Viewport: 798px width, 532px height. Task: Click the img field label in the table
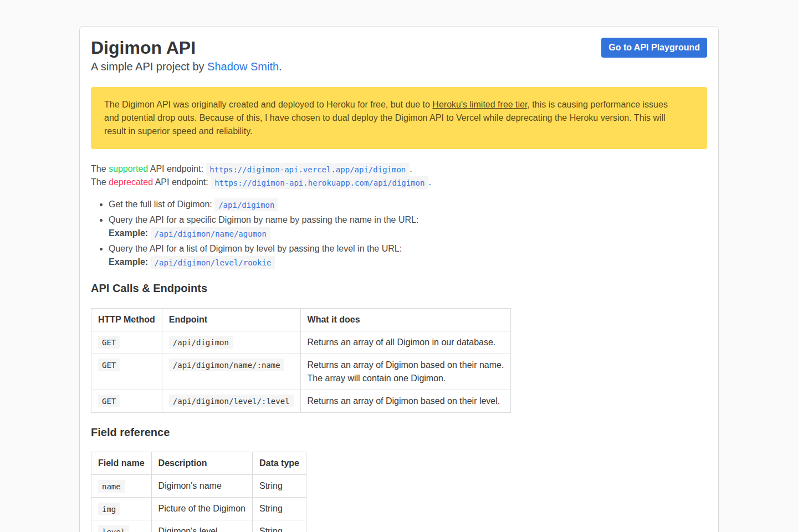(109, 509)
